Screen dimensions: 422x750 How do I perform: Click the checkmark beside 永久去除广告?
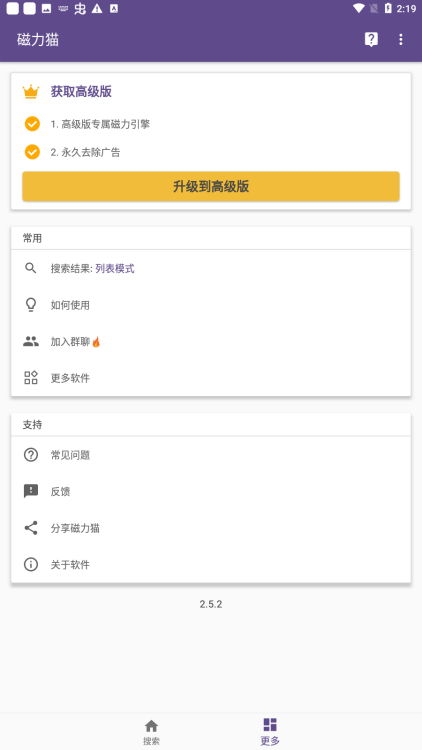tap(32, 152)
